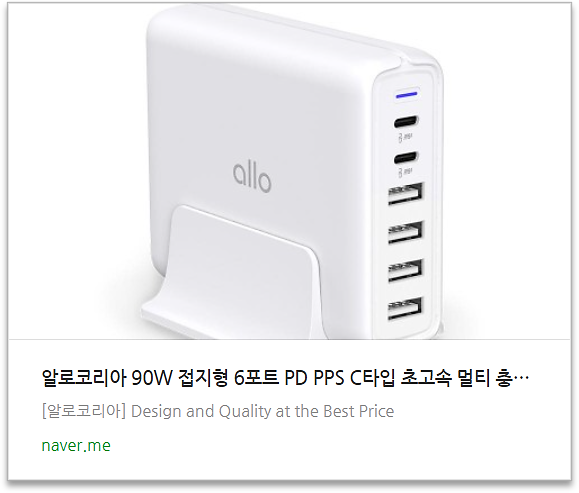
Task: Click the PD label under second USB-C port
Action: click(405, 172)
